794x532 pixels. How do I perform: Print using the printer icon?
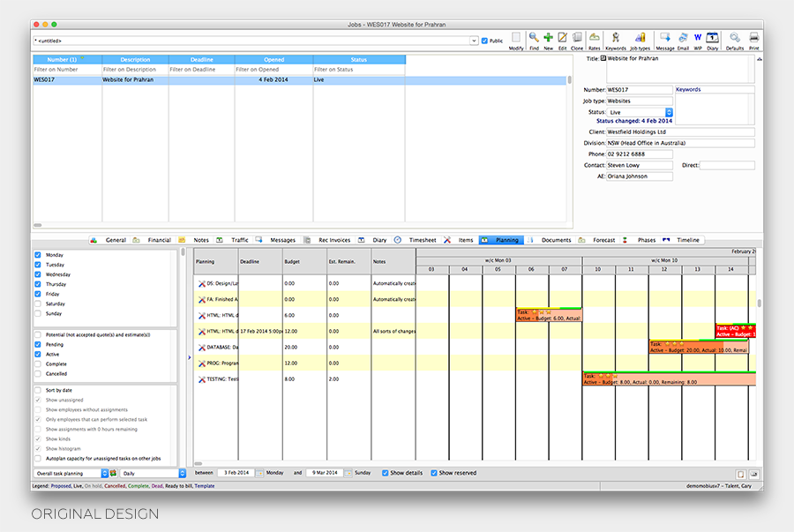(754, 37)
